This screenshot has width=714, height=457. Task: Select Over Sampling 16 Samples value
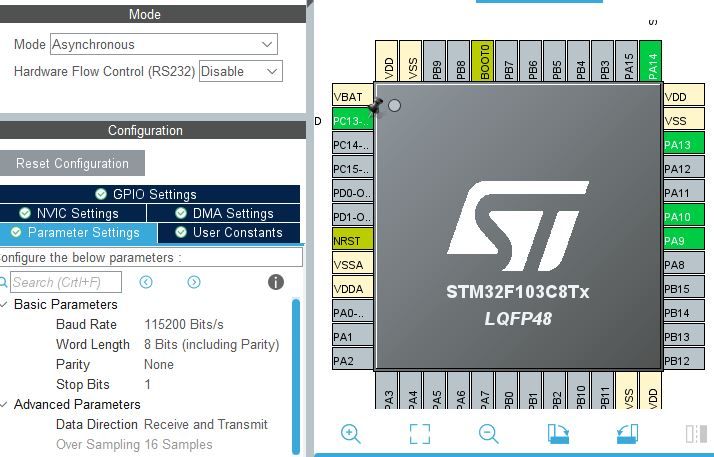[x=178, y=444]
